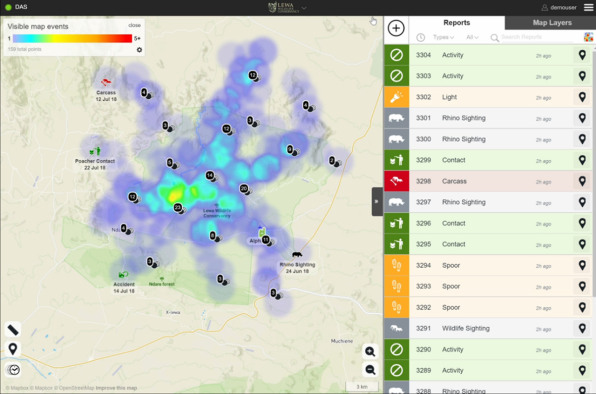Viewport: 596px width, 394px height.
Task: Click the Poacher Contact map marker
Action: tap(95, 152)
